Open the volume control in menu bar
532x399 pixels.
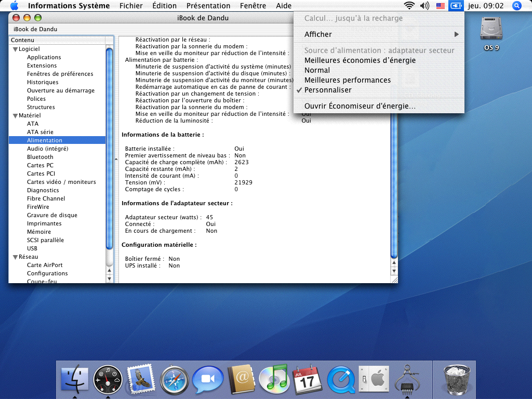(424, 5)
